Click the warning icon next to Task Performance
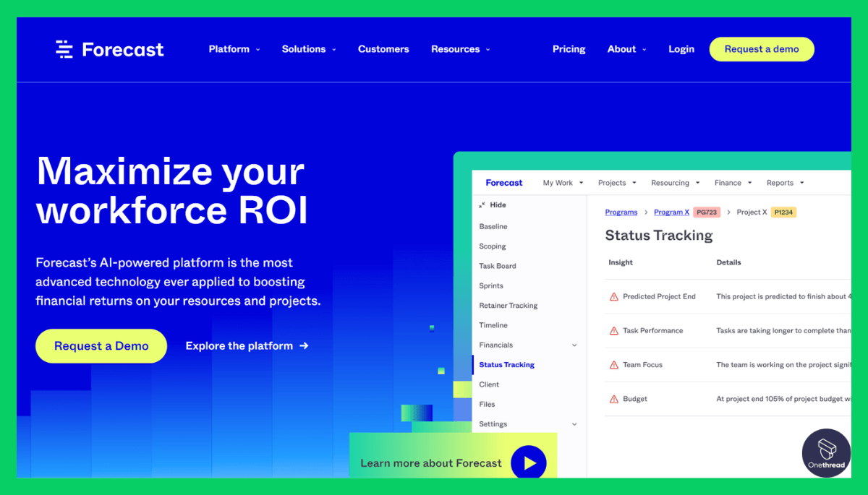The height and width of the screenshot is (495, 868). click(x=613, y=330)
